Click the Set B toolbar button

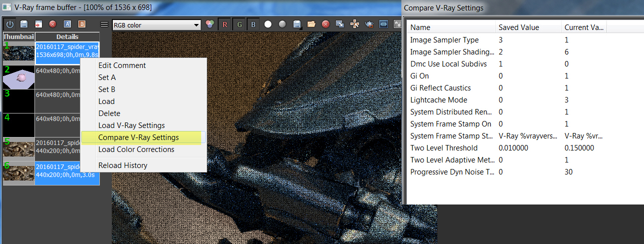click(82, 24)
